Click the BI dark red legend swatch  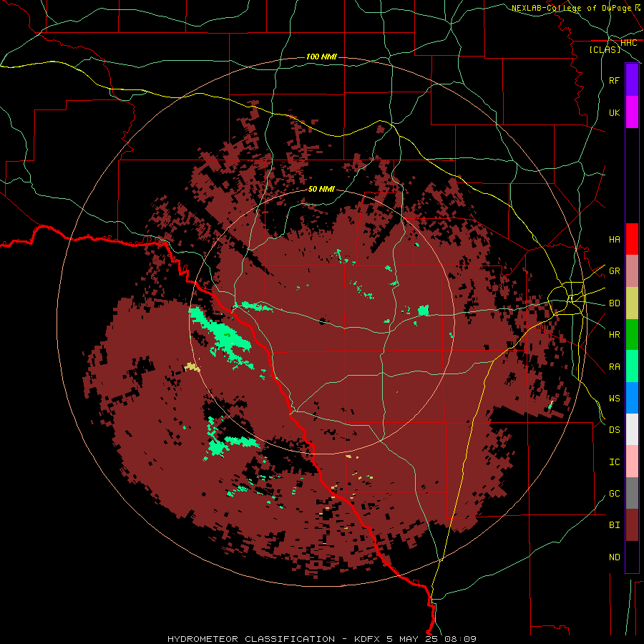point(632,525)
